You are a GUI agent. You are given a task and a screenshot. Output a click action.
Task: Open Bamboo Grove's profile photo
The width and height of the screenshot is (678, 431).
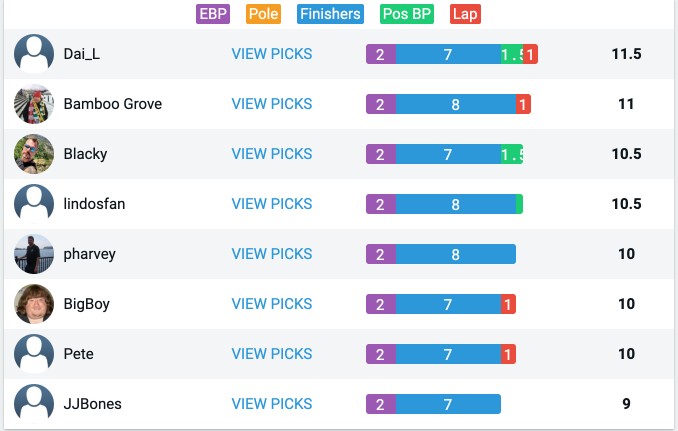(x=34, y=104)
